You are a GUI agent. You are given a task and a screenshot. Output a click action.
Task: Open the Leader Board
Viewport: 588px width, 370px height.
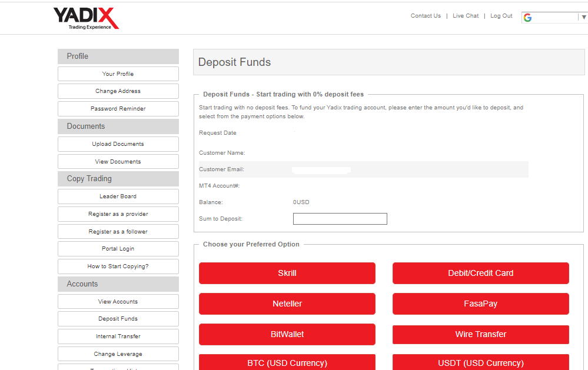click(x=118, y=196)
